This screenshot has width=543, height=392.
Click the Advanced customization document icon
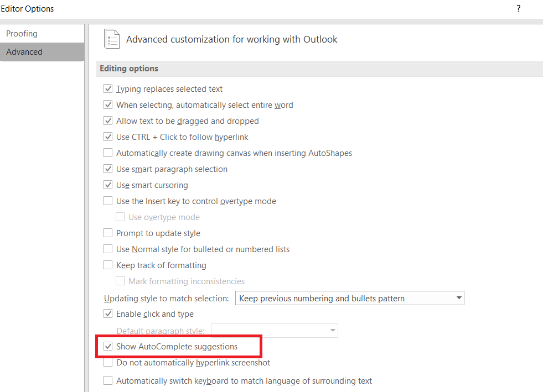(x=111, y=39)
